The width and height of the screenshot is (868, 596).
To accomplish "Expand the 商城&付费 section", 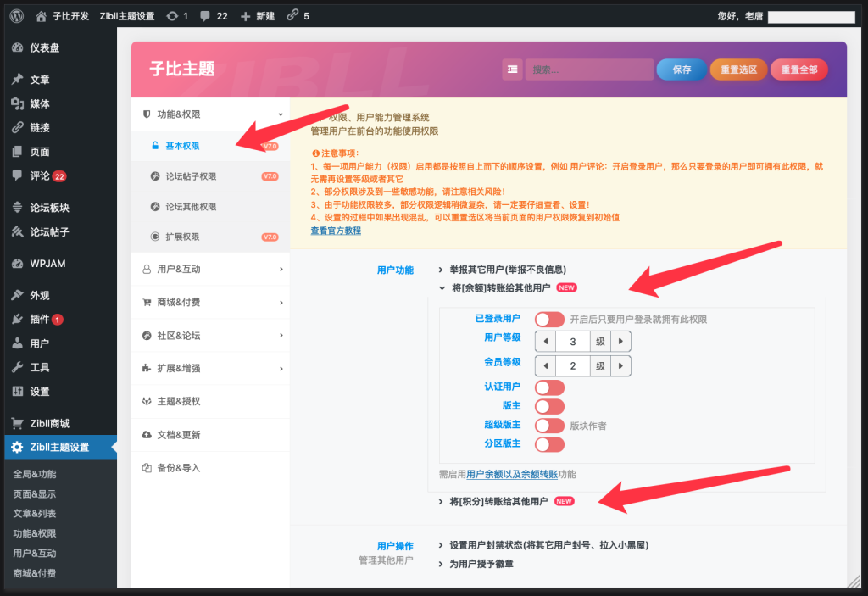I will point(210,302).
